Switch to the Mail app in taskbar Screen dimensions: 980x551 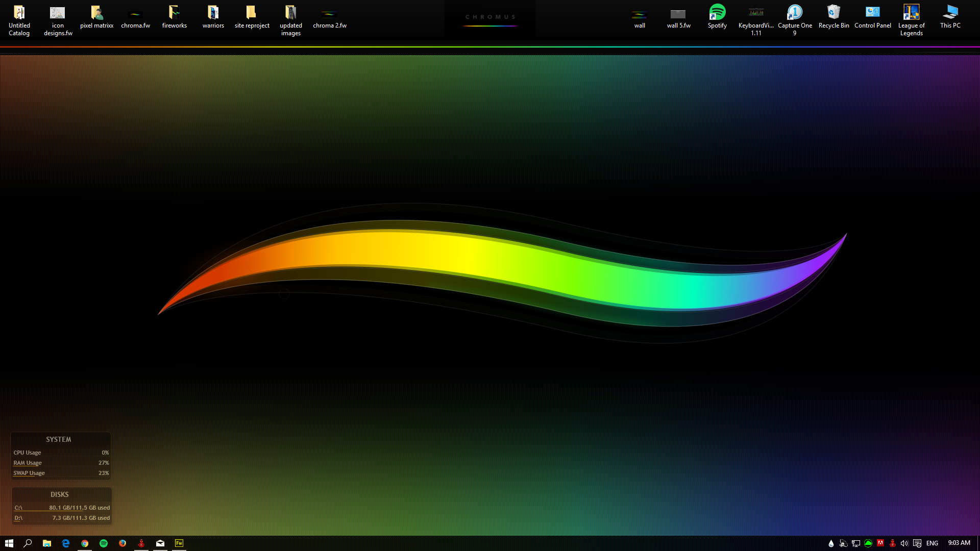click(160, 543)
